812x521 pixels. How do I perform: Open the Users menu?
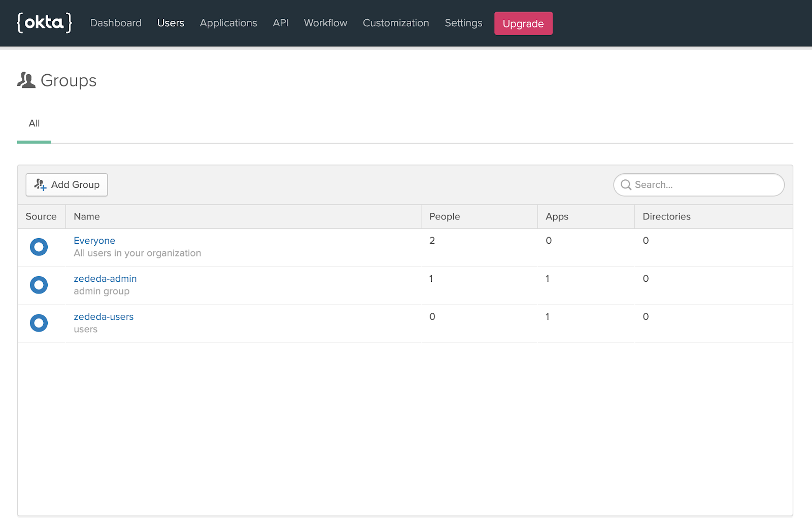tap(171, 23)
